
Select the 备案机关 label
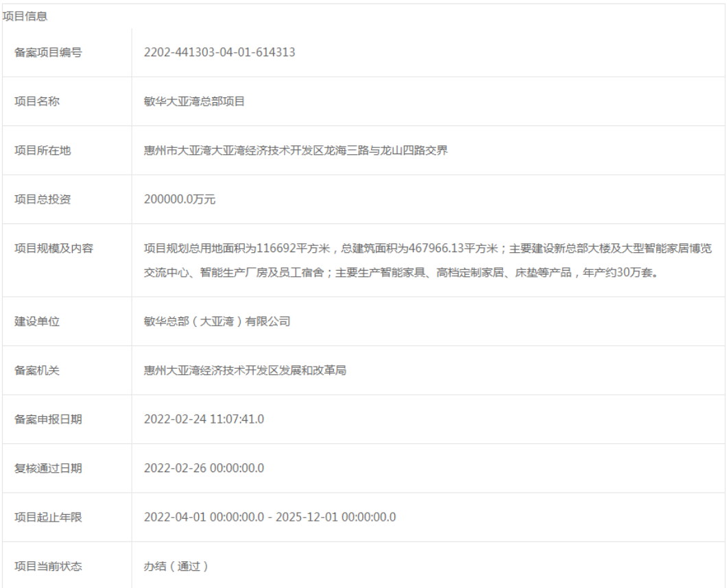point(37,371)
